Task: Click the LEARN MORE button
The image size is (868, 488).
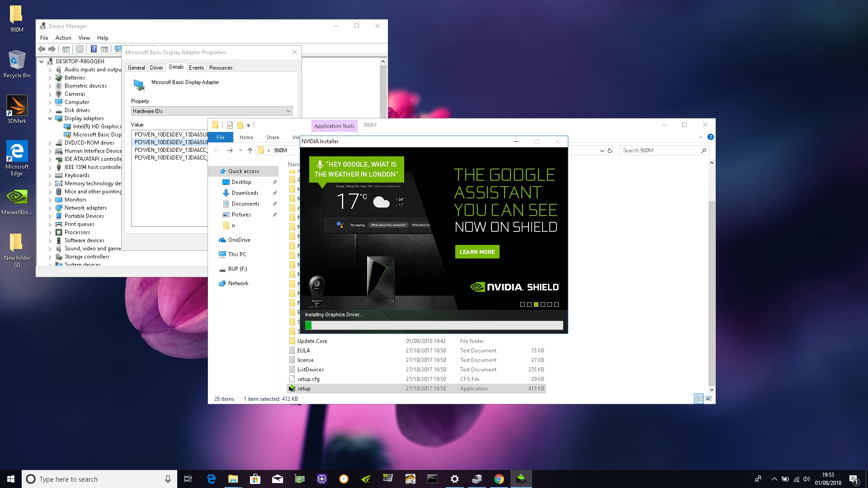Action: tap(477, 252)
